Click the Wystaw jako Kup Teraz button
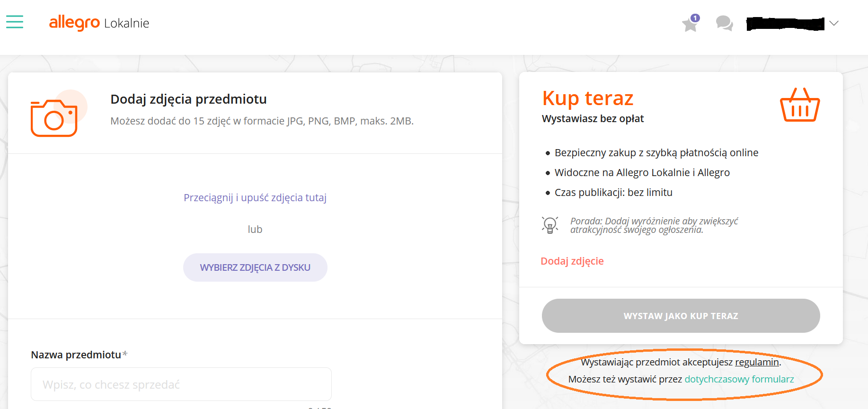 [681, 316]
